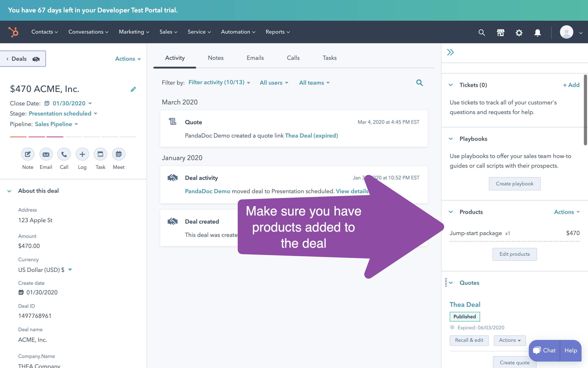Select the Activity tab
Screen dimensions: 588x368
[175, 58]
